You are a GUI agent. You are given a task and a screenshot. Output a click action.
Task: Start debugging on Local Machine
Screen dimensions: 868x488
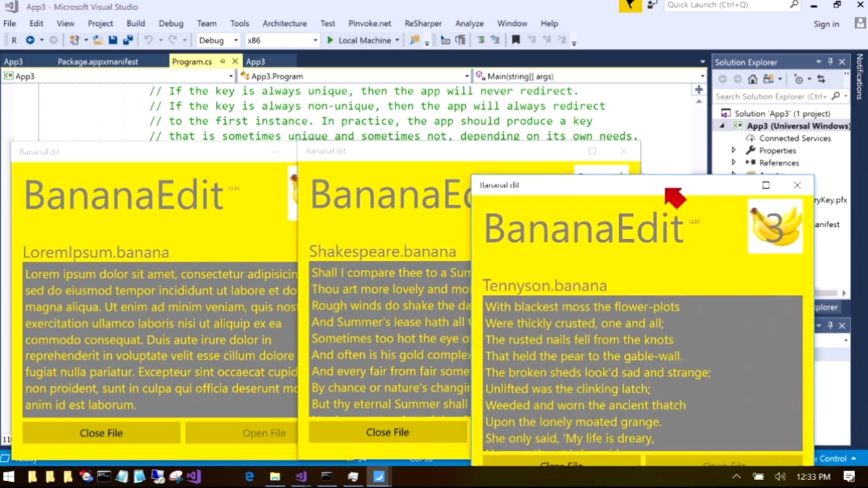358,41
